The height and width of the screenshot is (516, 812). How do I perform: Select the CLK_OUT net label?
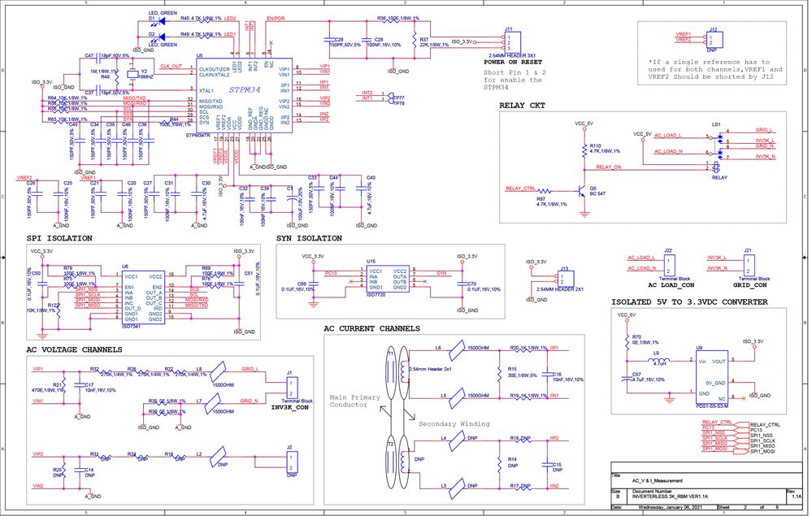point(171,67)
